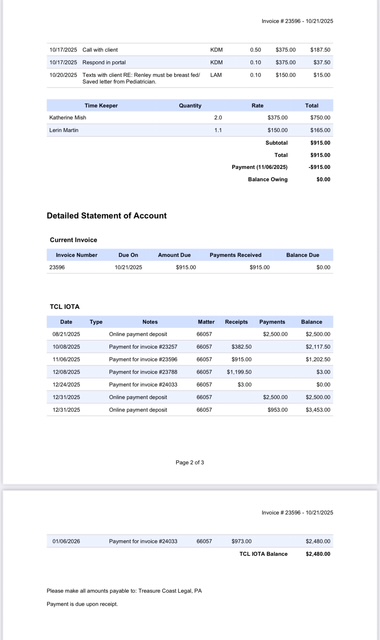The width and height of the screenshot is (380, 640).
Task: Select the "12/24/2025" date cell
Action: 66,385
